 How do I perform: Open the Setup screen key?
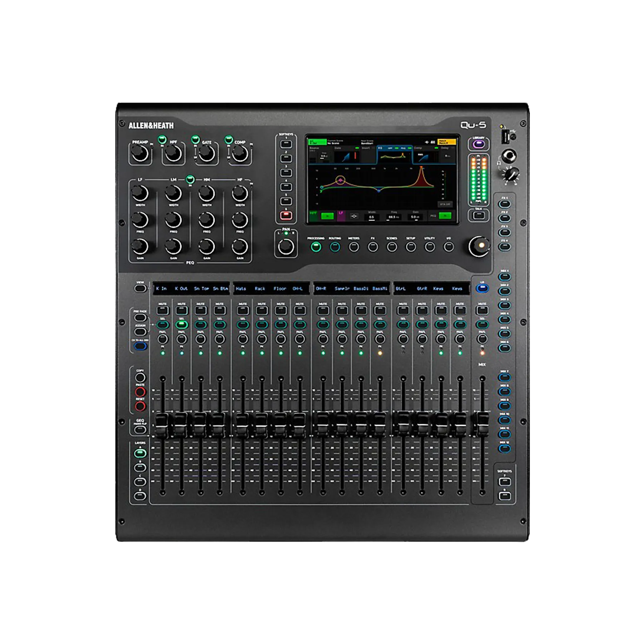coord(411,247)
